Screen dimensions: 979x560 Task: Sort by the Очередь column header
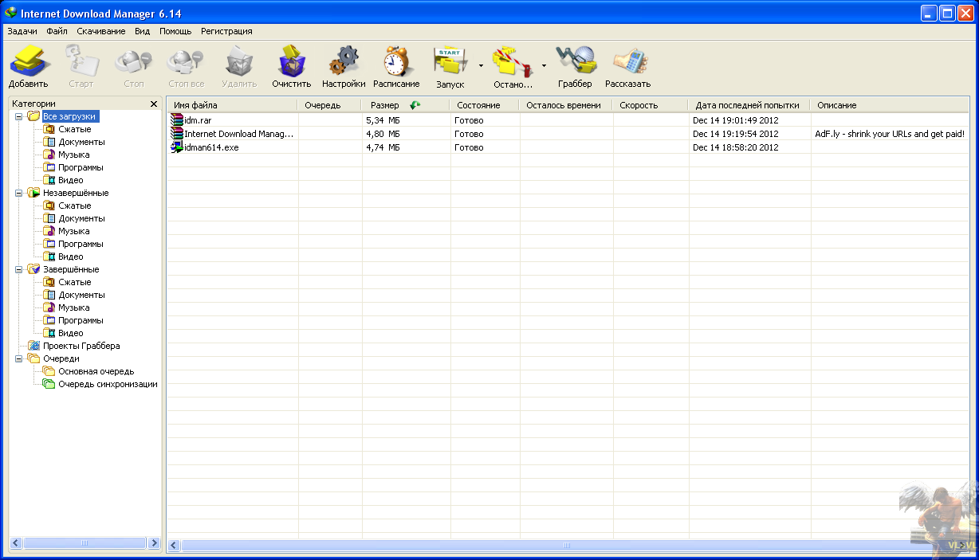coord(329,105)
